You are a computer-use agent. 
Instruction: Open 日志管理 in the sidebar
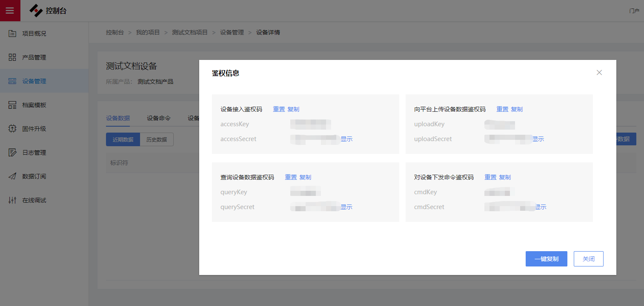(34, 153)
